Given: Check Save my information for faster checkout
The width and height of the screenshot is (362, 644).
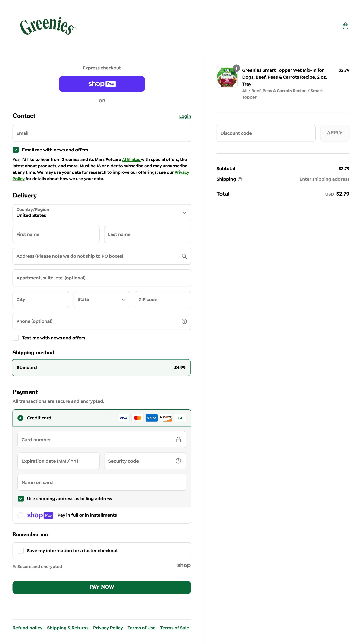Looking at the screenshot, I should coord(21,550).
